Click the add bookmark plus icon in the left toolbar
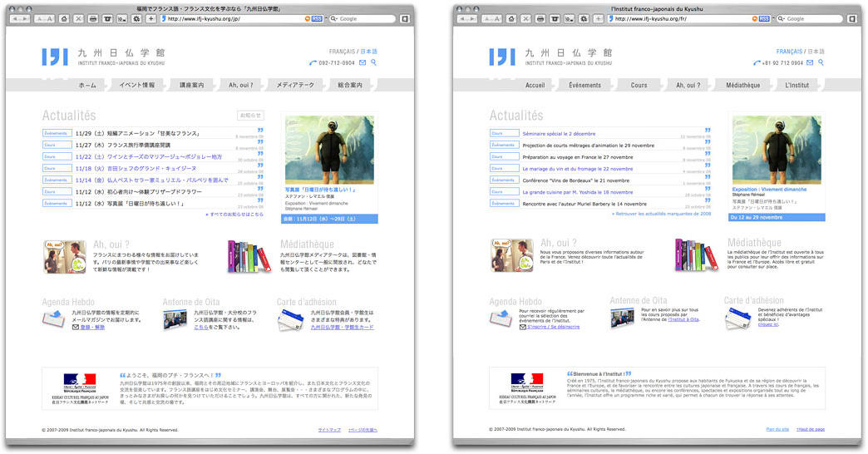 (x=150, y=18)
